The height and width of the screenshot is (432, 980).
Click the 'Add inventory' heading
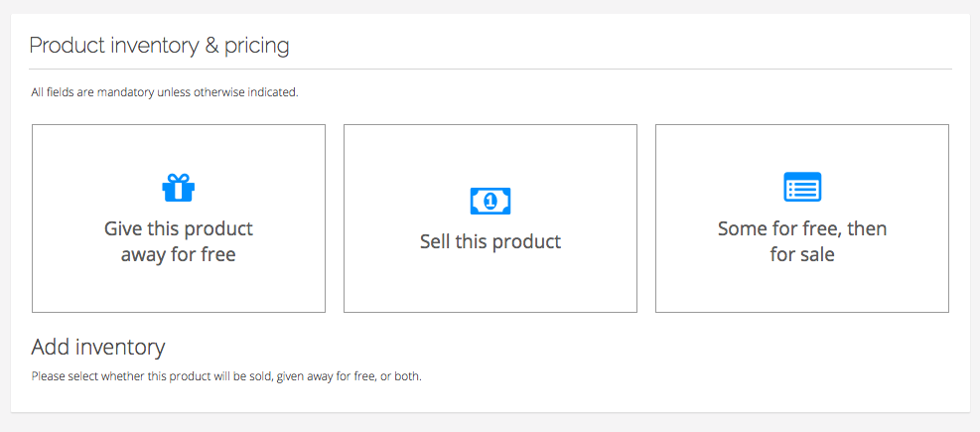tap(98, 347)
